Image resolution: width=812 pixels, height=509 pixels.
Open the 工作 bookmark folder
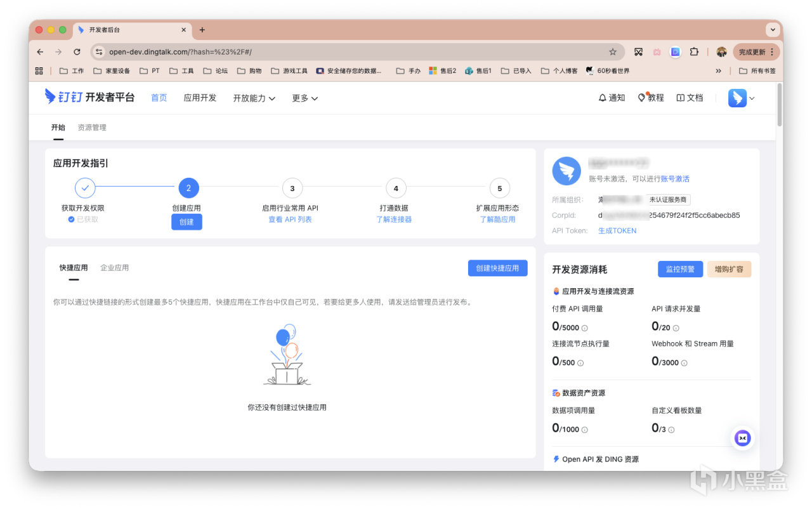point(72,71)
